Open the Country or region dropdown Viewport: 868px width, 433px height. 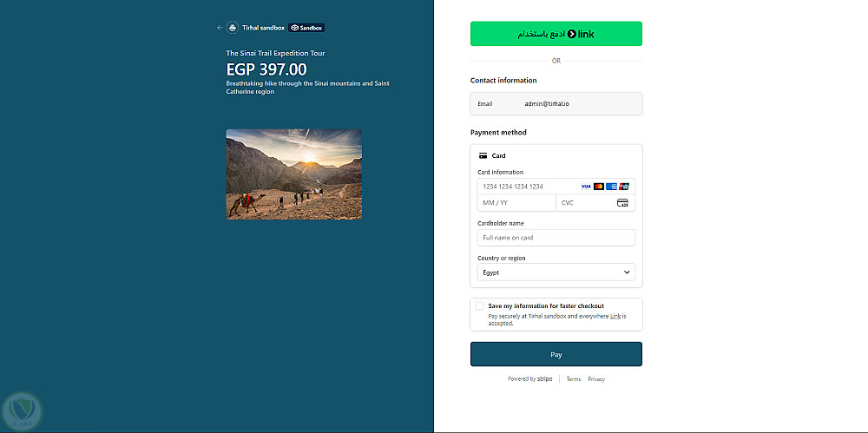[x=556, y=272]
